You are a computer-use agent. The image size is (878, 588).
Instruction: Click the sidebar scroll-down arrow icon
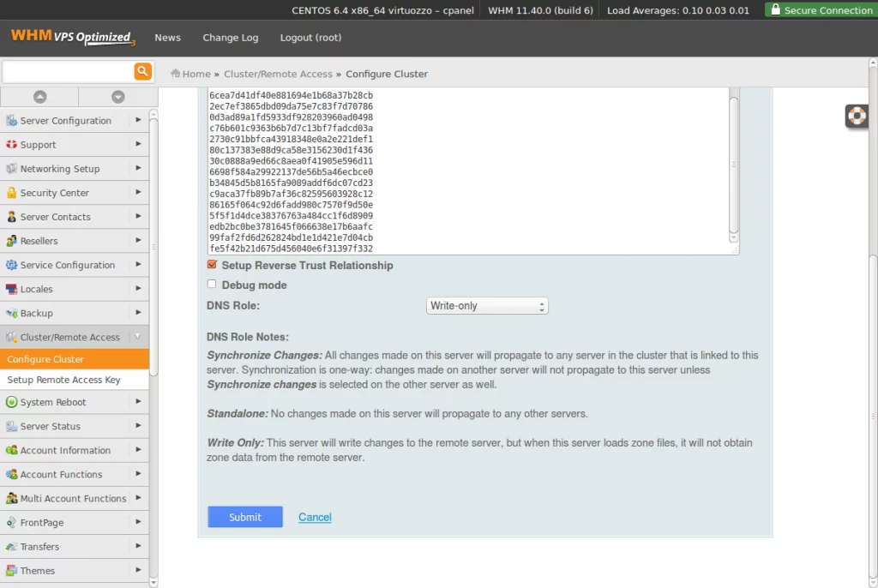[117, 97]
